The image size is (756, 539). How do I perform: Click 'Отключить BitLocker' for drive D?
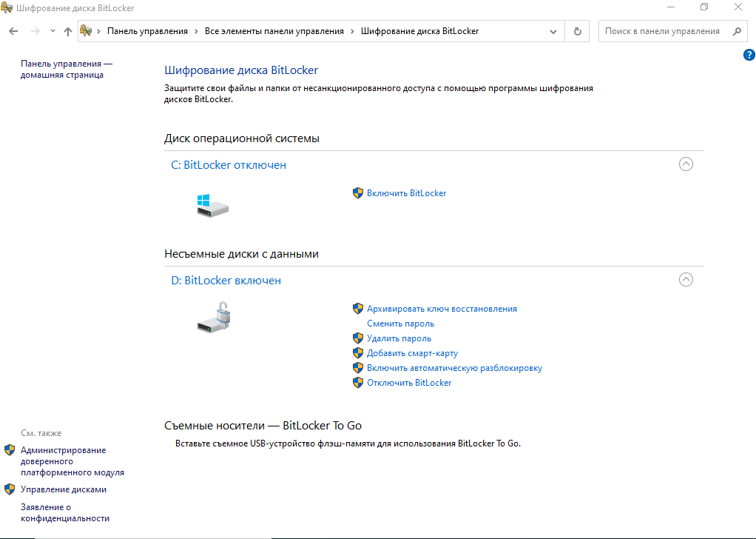coord(409,383)
